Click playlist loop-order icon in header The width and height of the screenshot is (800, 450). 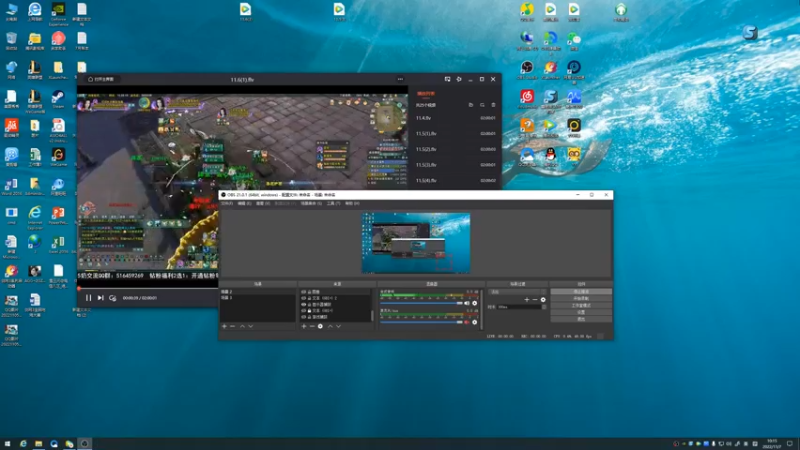482,105
